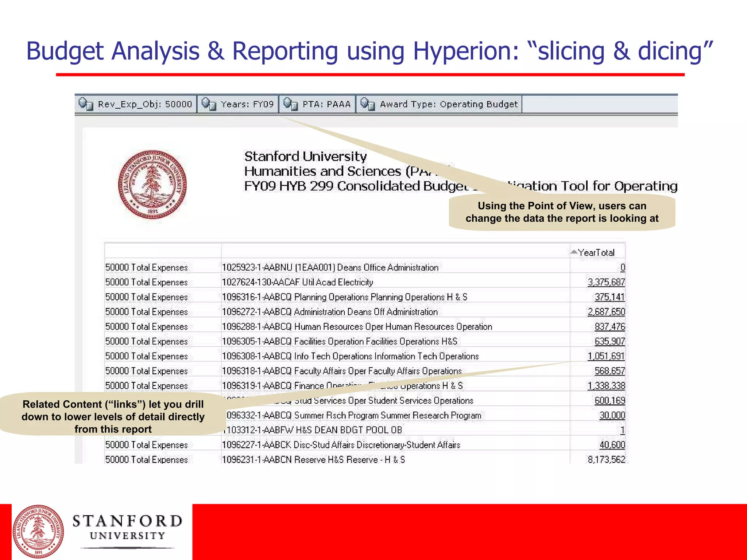Drill into the 375,141 value
The image size is (747, 560).
pos(610,297)
